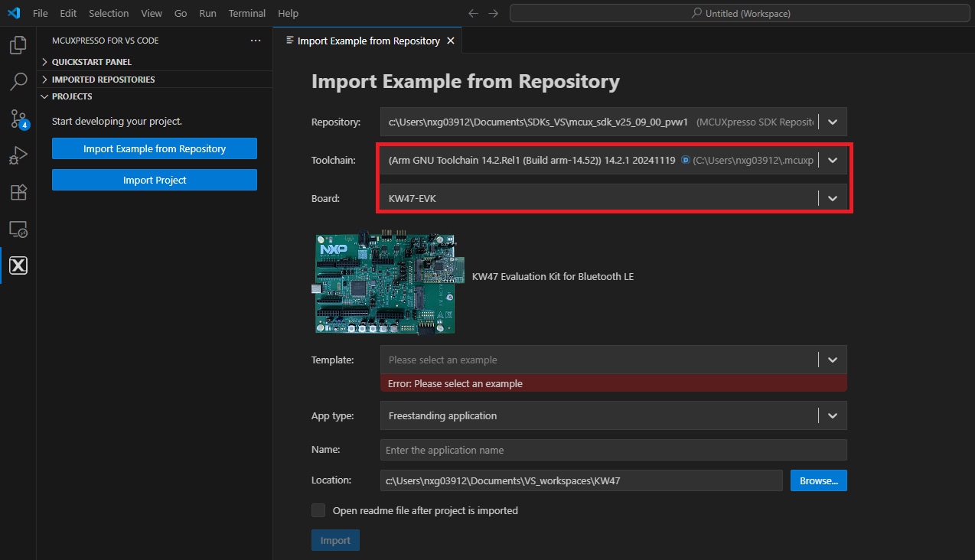Open the Terminal menu
975x560 pixels.
coord(246,13)
